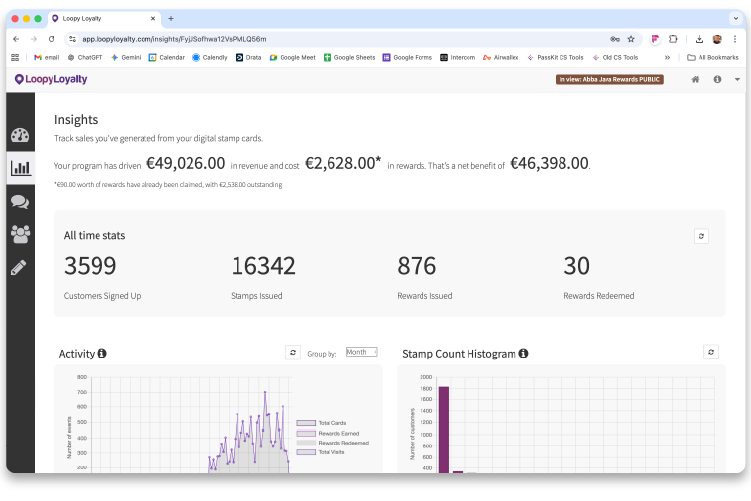
Task: Open the Google Forms bookmark
Action: click(x=407, y=57)
